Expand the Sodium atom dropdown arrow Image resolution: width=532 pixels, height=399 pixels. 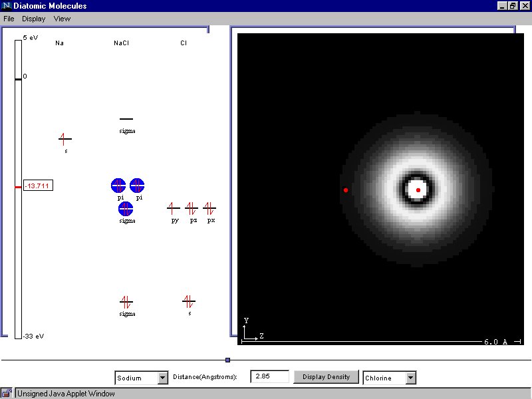click(163, 378)
